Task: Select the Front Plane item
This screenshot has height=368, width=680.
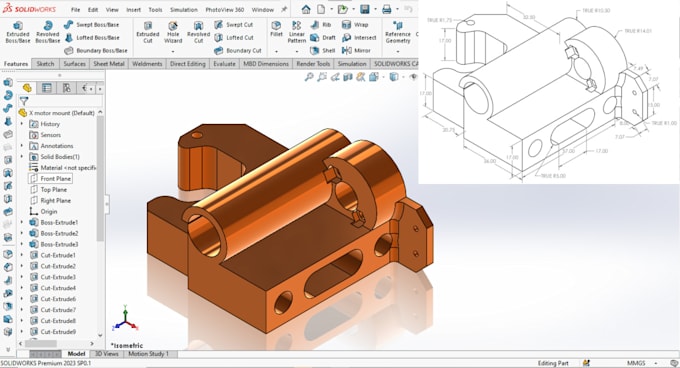Action: click(x=50, y=179)
